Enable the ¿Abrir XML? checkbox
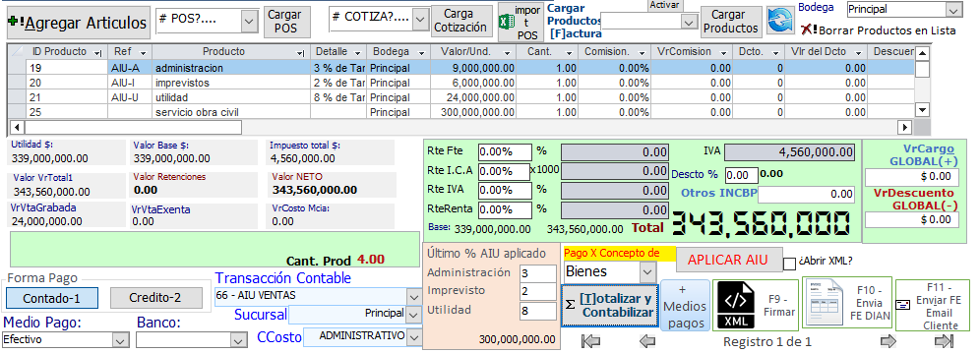This screenshot has height=354, width=980. coord(789,263)
